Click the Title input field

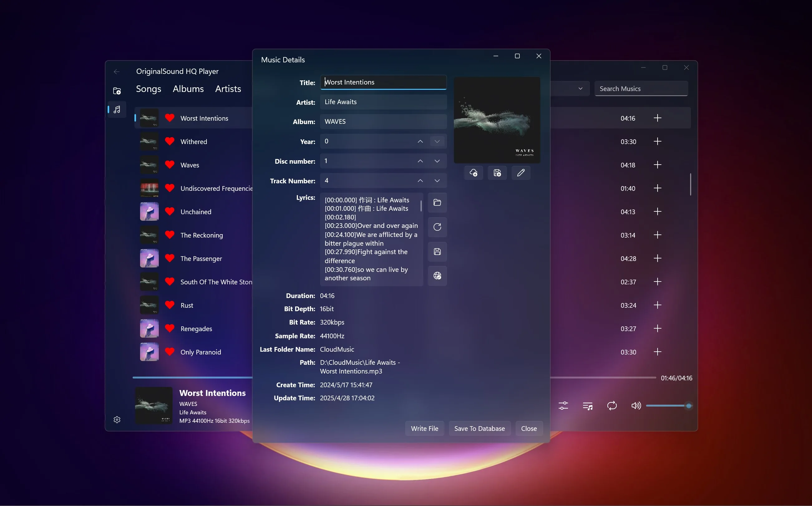(383, 82)
